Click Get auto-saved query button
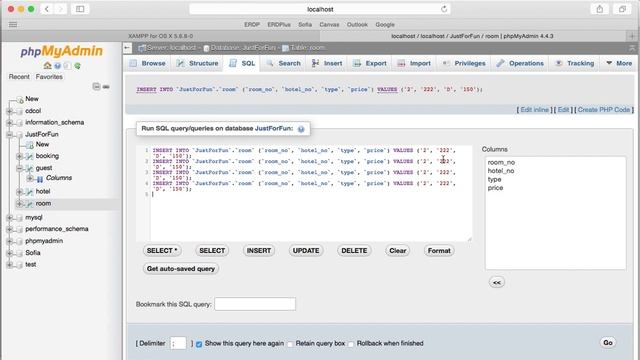The image size is (640, 360). [181, 269]
